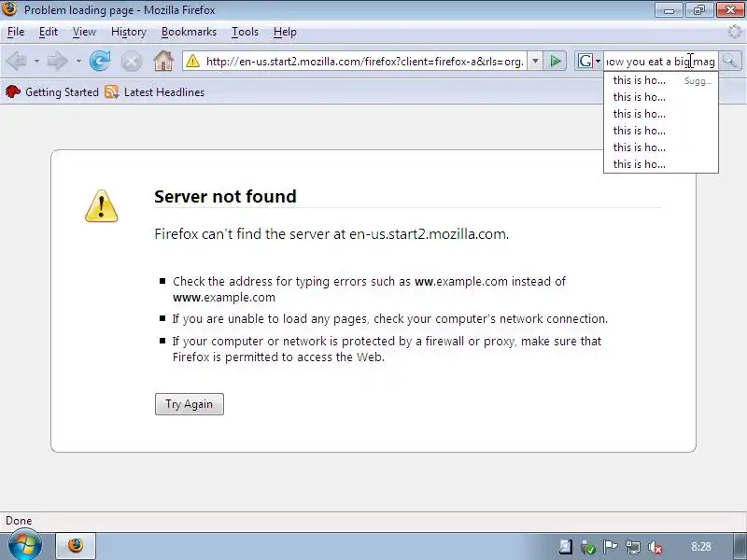
Task: Click the Stop loading button
Action: coord(131,62)
